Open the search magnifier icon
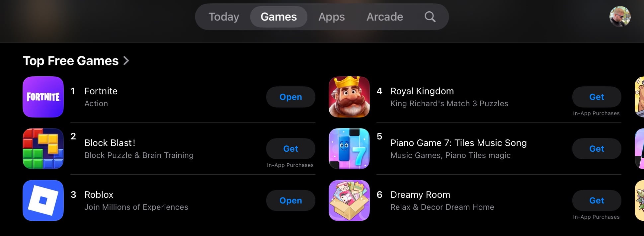 pos(430,17)
